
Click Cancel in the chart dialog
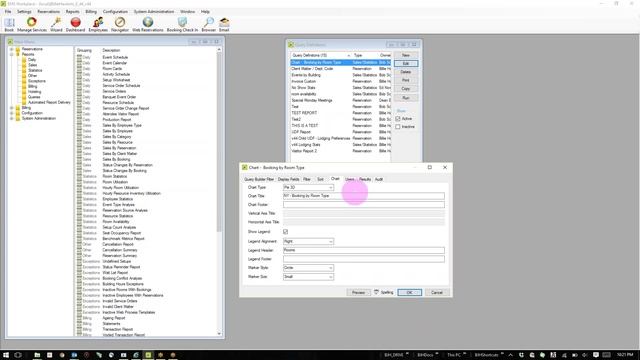click(437, 292)
